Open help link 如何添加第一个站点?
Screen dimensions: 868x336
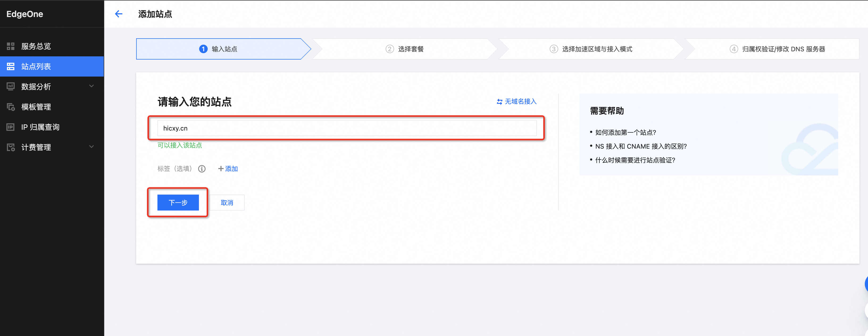625,133
